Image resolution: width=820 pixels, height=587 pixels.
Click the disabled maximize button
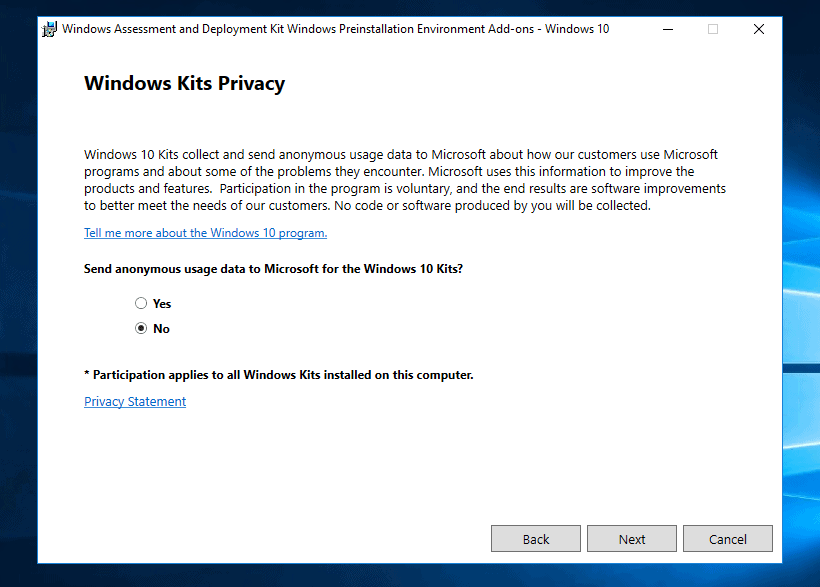[x=712, y=29]
